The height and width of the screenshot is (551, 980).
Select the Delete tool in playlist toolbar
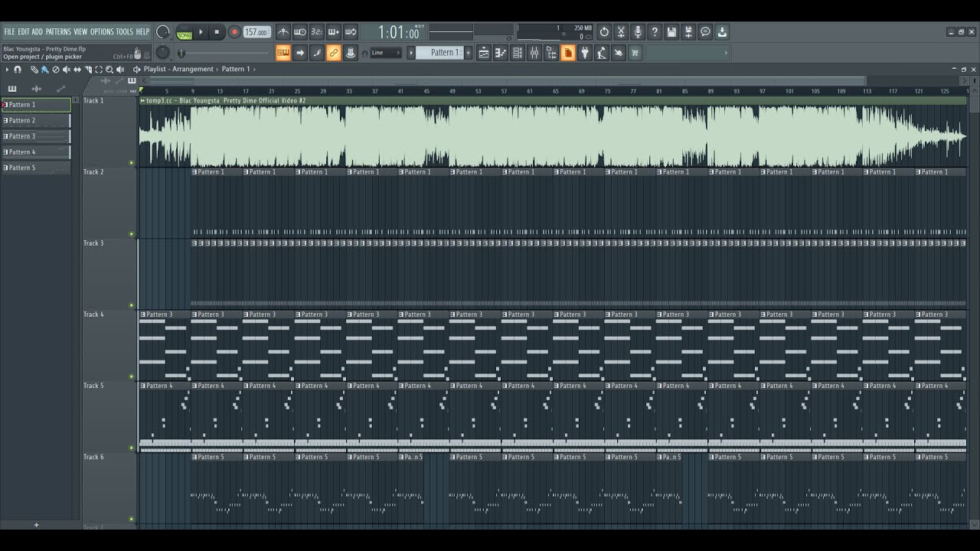[x=56, y=70]
